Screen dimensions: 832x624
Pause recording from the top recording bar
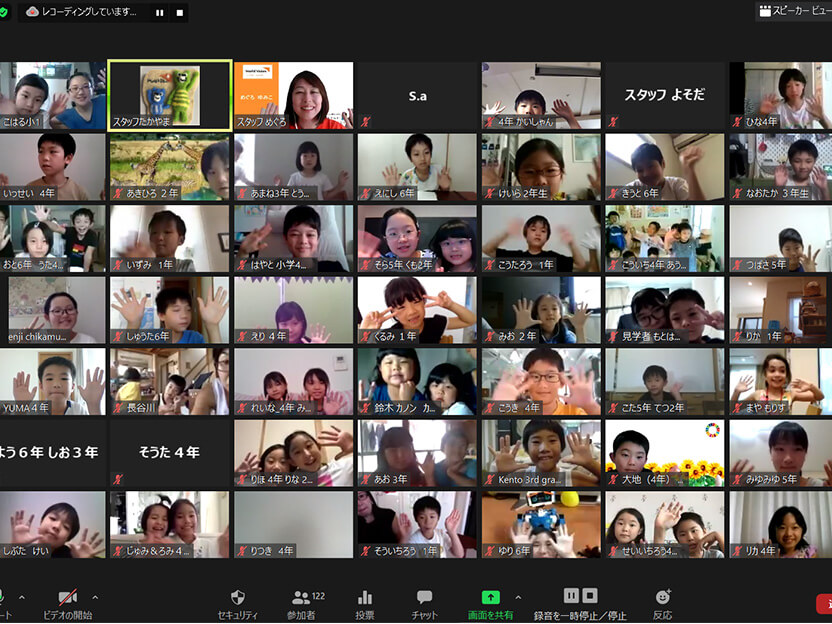160,13
